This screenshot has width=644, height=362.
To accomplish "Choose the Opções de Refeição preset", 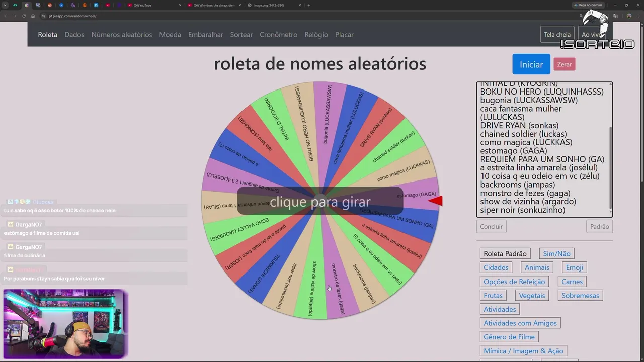I will (x=514, y=282).
